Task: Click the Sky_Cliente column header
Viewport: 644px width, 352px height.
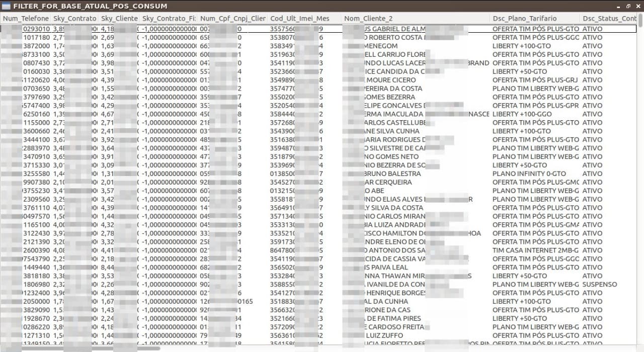Action: click(x=119, y=18)
